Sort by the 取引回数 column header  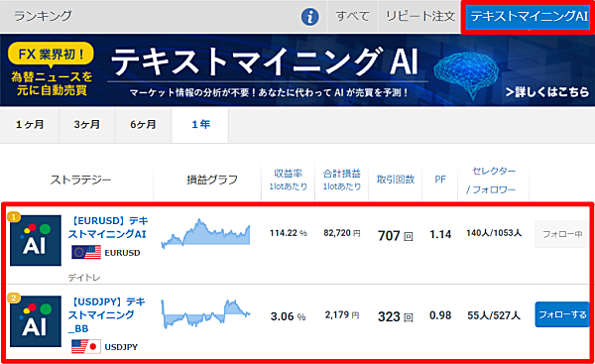395,180
